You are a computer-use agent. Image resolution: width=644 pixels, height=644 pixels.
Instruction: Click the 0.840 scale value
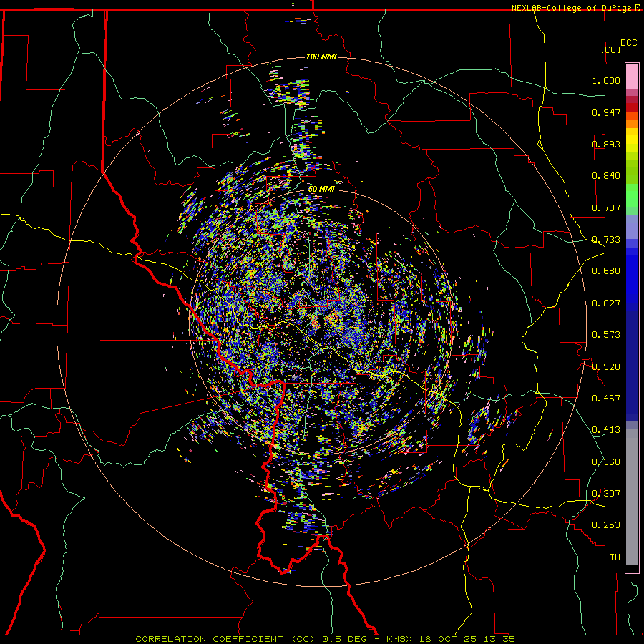click(606, 176)
